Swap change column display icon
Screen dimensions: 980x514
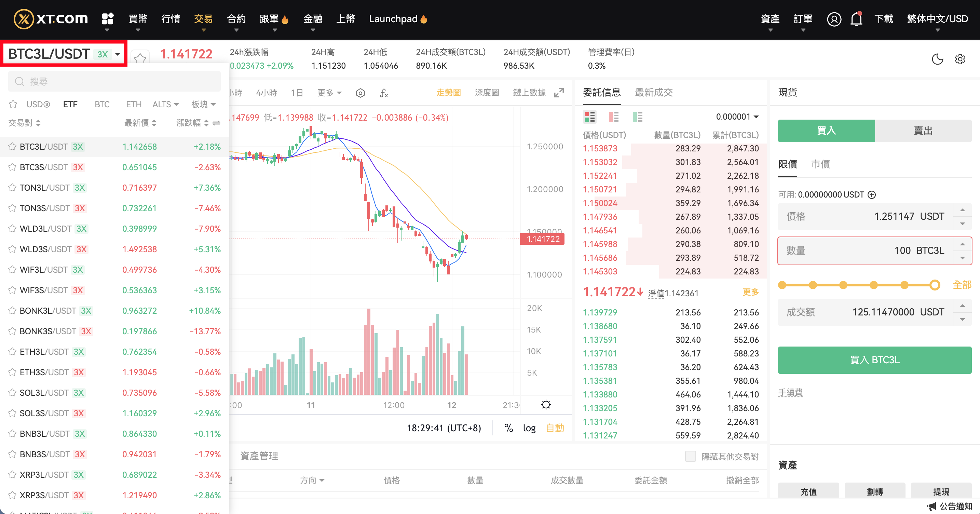click(x=216, y=123)
